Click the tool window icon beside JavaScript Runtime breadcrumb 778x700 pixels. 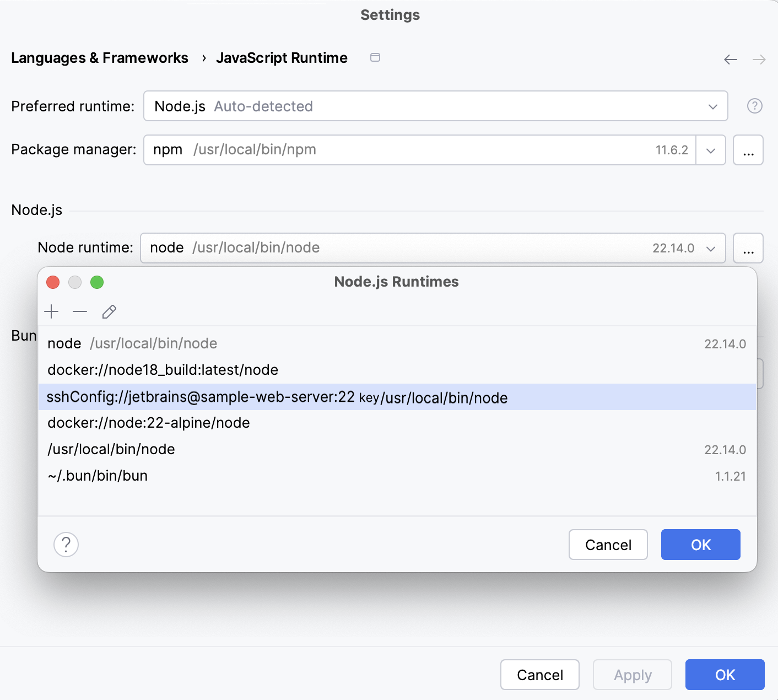(x=375, y=57)
